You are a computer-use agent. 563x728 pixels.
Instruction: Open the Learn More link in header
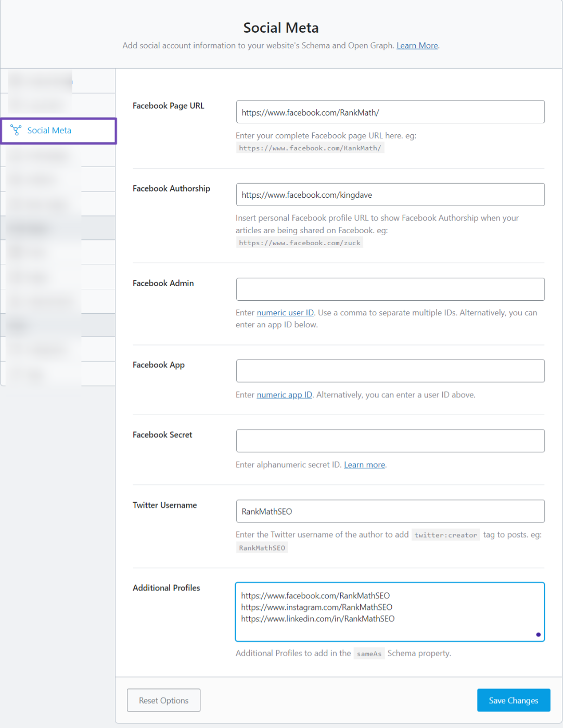[417, 45]
